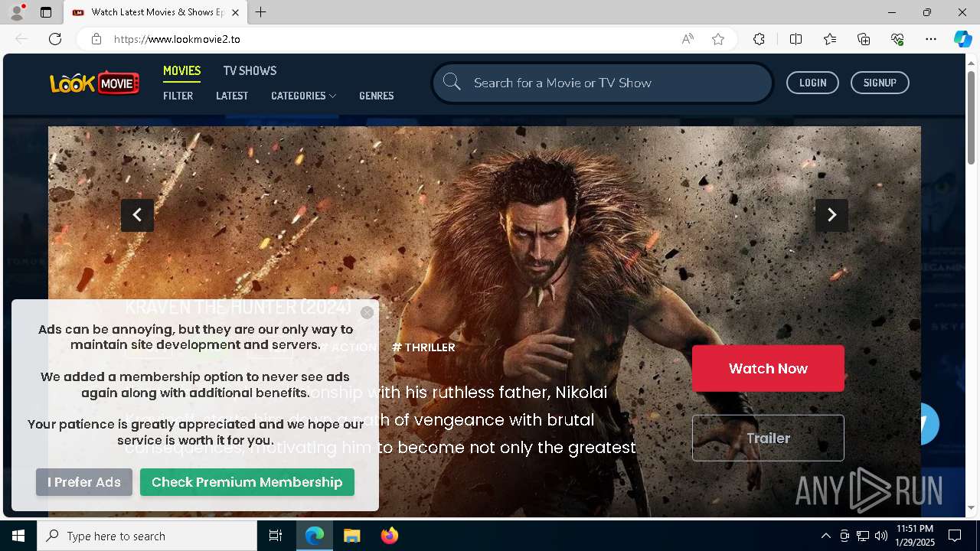Screen dimensions: 980x551
Task: Go to previous slide arrow
Action: (x=137, y=215)
